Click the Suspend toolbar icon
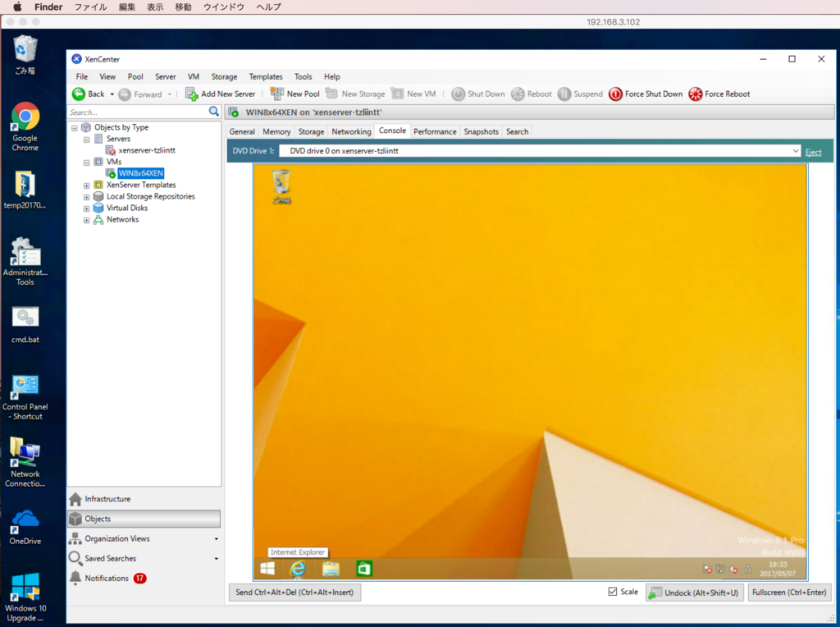 click(564, 94)
